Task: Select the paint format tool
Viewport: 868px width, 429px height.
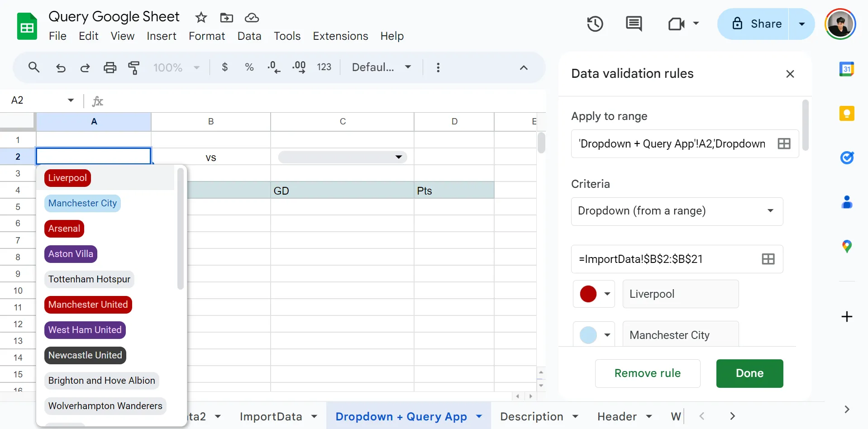Action: coord(134,67)
